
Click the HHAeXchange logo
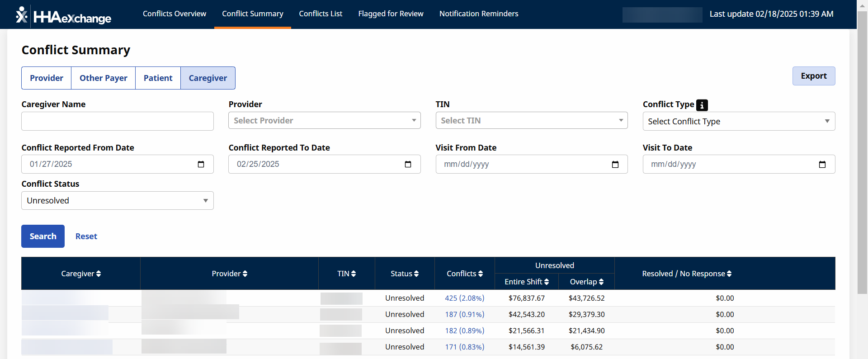pos(64,16)
